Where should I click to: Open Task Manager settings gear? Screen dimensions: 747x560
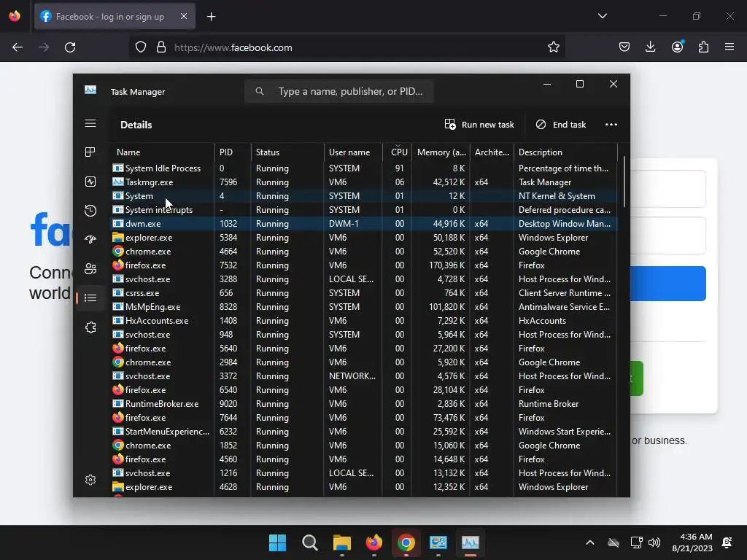click(x=90, y=480)
